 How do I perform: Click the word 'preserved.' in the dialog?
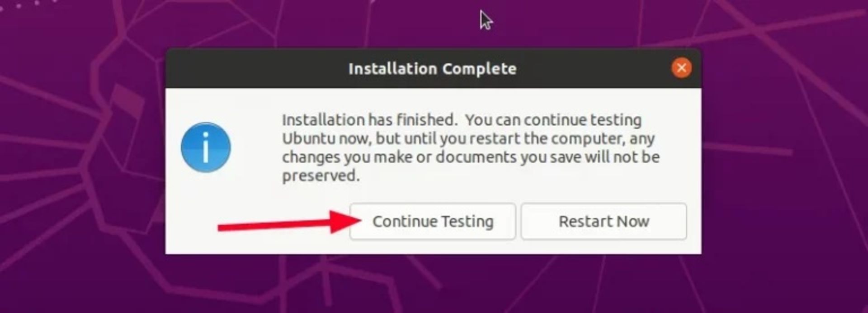click(321, 176)
